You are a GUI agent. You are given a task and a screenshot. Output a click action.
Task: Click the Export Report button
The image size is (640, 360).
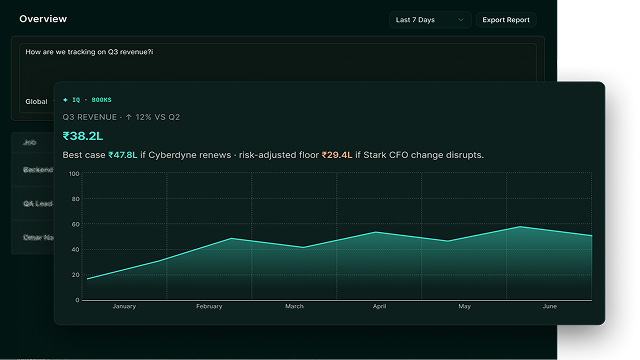click(506, 20)
